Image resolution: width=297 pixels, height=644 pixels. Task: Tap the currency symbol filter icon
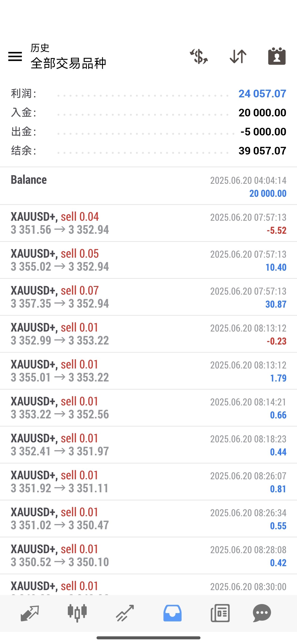199,56
